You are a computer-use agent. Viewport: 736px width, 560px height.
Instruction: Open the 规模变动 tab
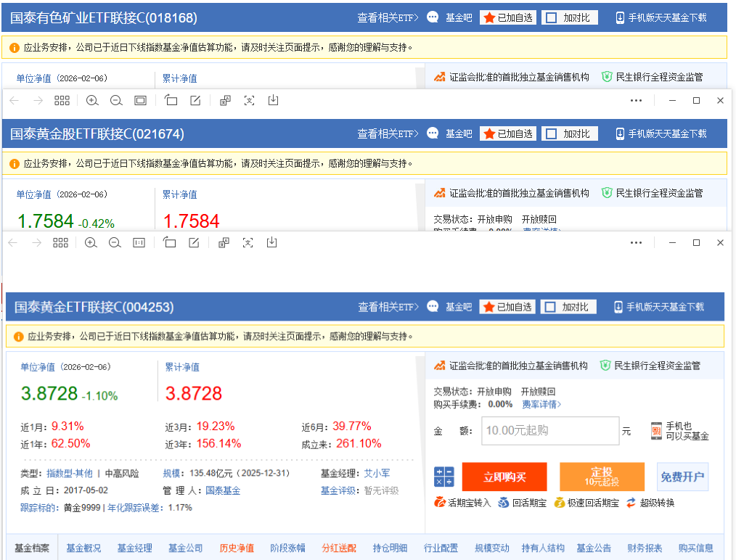(492, 548)
